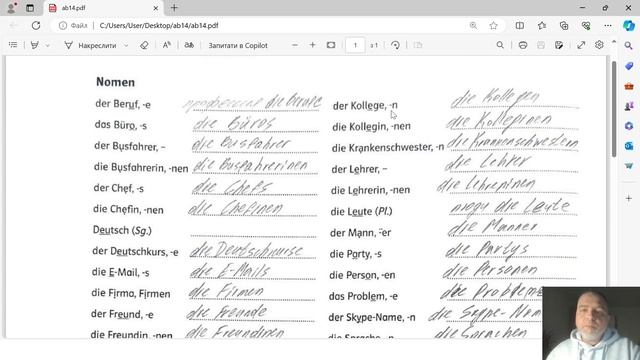The height and width of the screenshot is (360, 640).
Task: Open the address bar zoom indicator
Action: click(473, 25)
